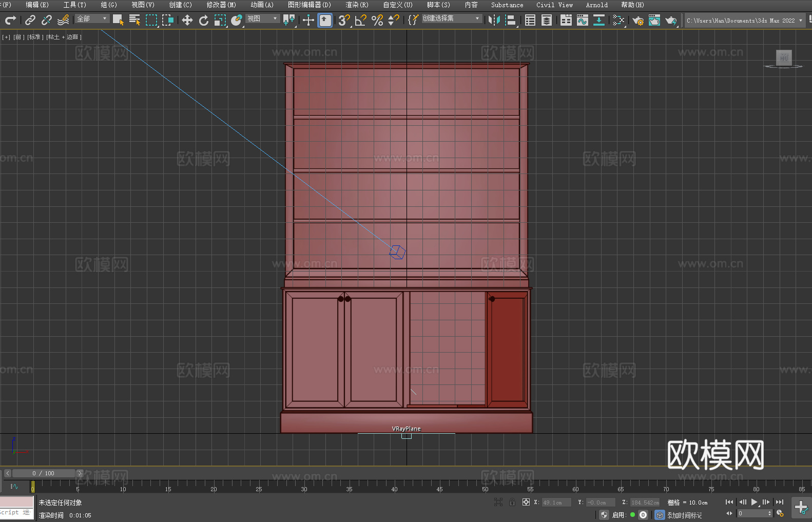Expand the project path dropdown

click(x=801, y=21)
